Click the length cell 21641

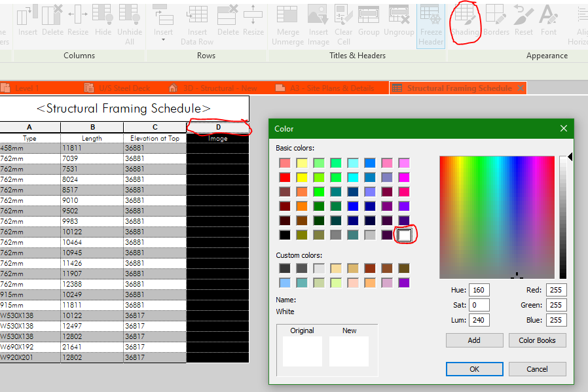[92, 347]
